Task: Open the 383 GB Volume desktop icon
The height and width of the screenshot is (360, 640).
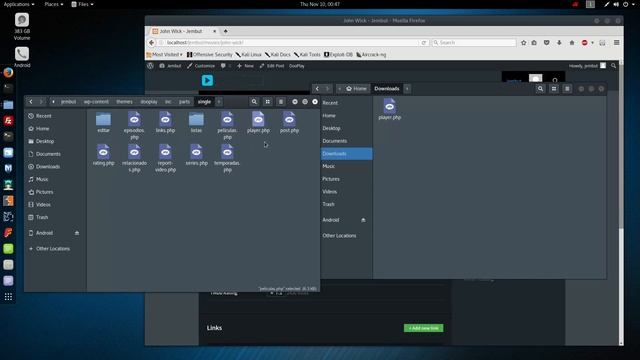Action: [x=22, y=27]
